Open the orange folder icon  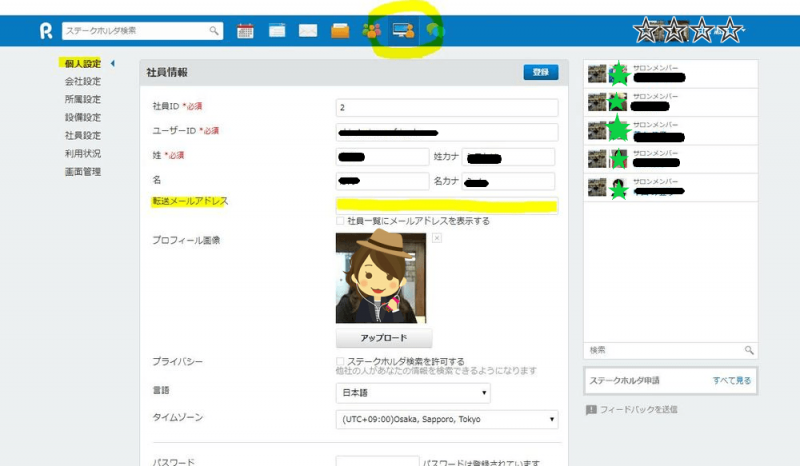click(x=340, y=31)
